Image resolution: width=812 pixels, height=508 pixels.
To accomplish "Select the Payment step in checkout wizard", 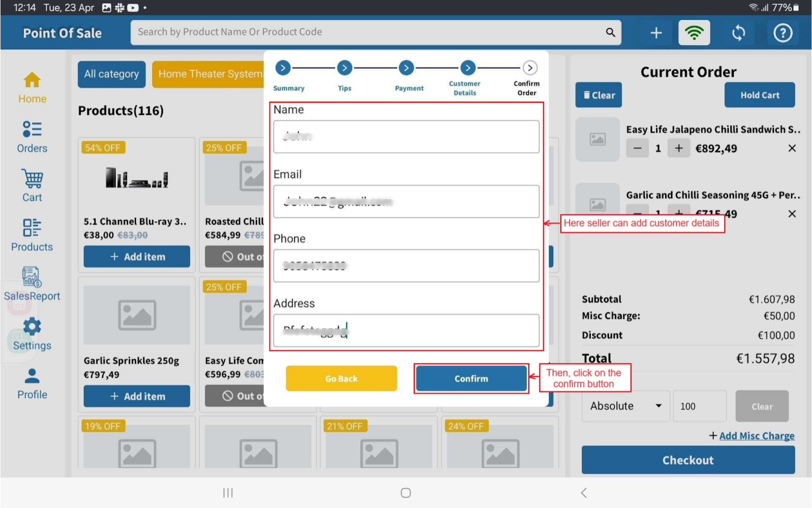I will 406,68.
